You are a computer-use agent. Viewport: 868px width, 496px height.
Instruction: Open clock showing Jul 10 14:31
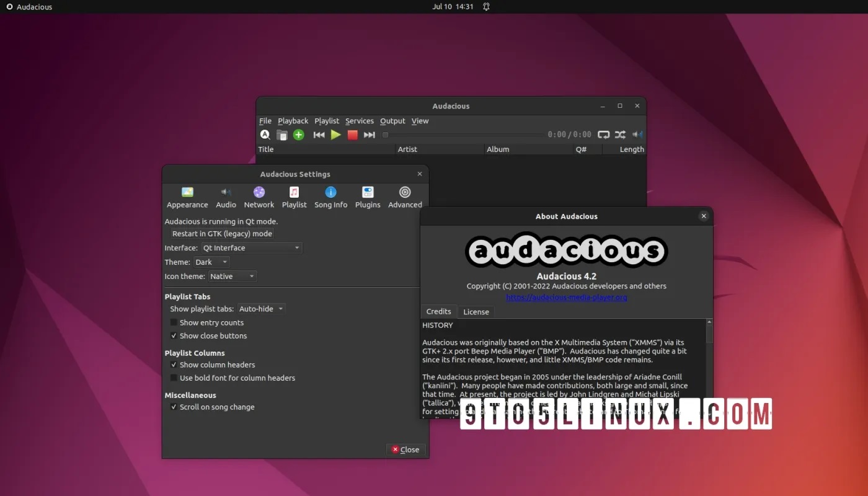(x=453, y=7)
